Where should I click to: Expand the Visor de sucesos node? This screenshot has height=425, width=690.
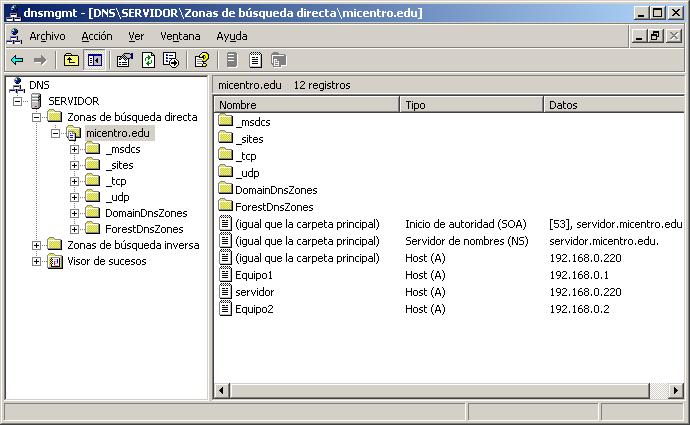click(37, 261)
